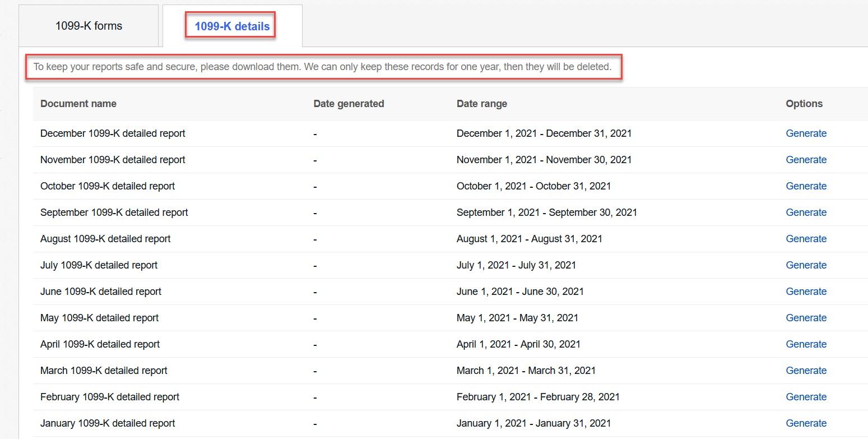868x439 pixels.
Task: Click date range January 1, 2021 - January 31, 2021
Action: pyautogui.click(x=534, y=423)
